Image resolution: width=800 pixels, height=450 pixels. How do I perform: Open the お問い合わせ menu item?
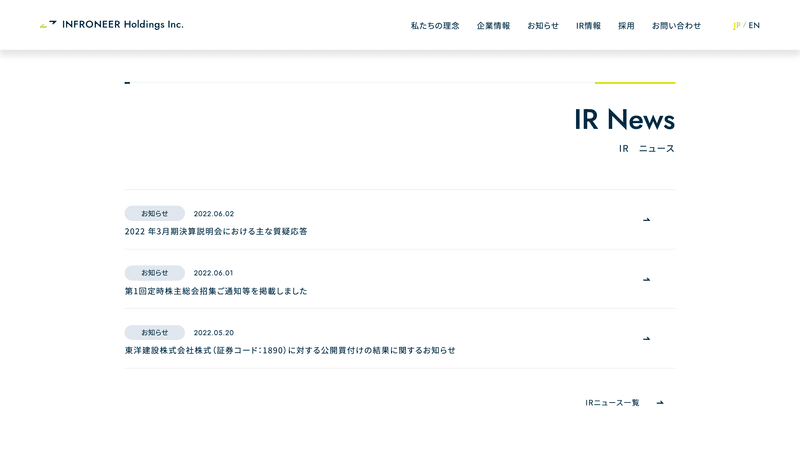pyautogui.click(x=676, y=26)
